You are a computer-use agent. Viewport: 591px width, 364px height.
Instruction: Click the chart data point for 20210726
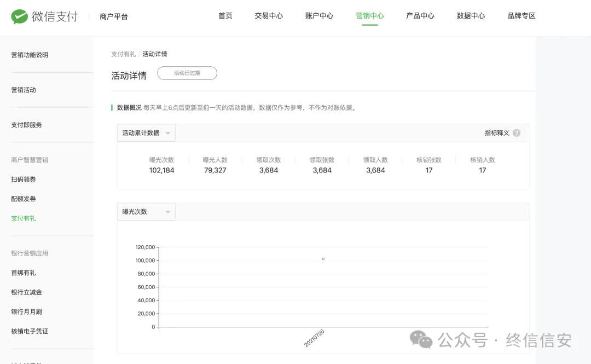tap(323, 259)
